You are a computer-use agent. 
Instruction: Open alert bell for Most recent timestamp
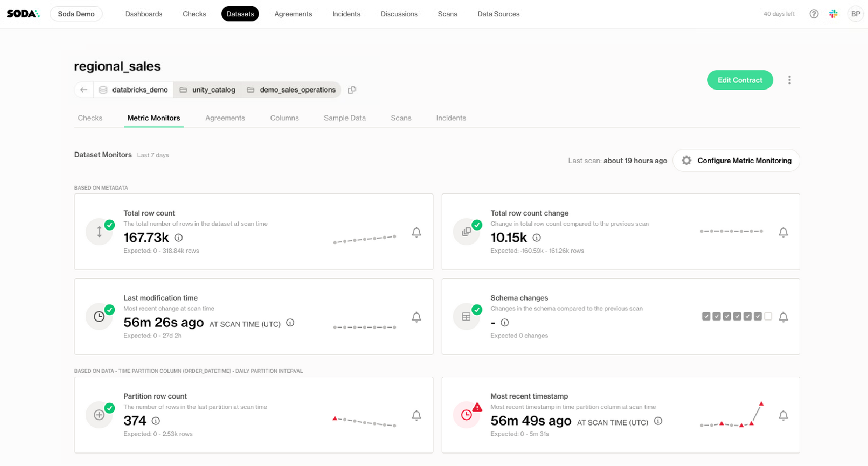[783, 416]
